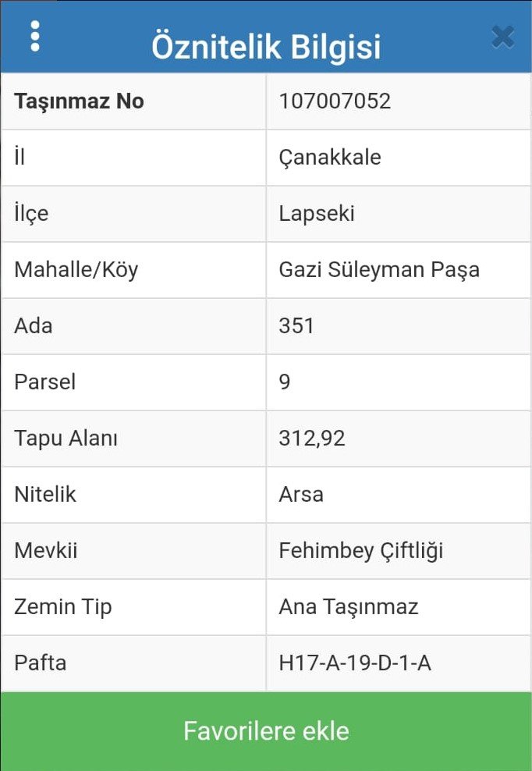Tap the Ana Taşınmaz value
The height and width of the screenshot is (771, 532).
point(349,606)
